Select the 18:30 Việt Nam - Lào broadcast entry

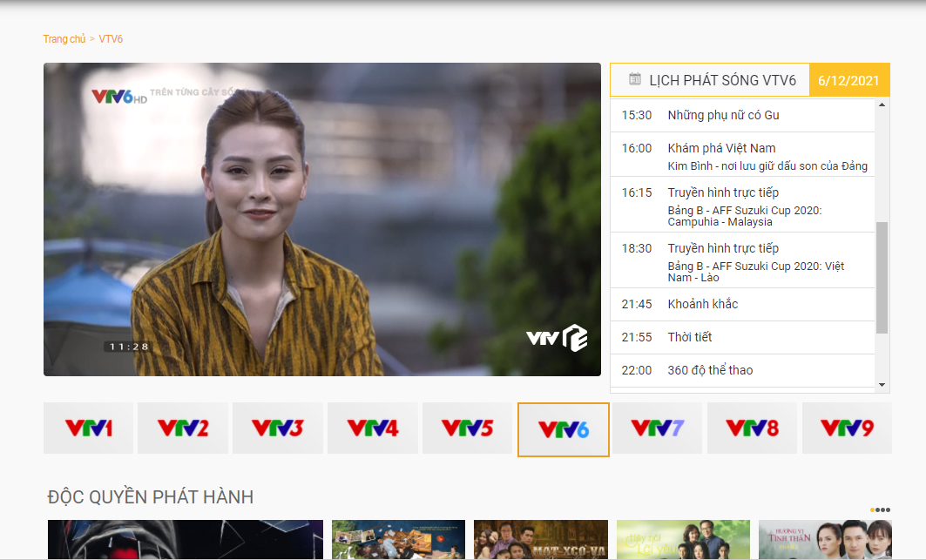click(742, 260)
